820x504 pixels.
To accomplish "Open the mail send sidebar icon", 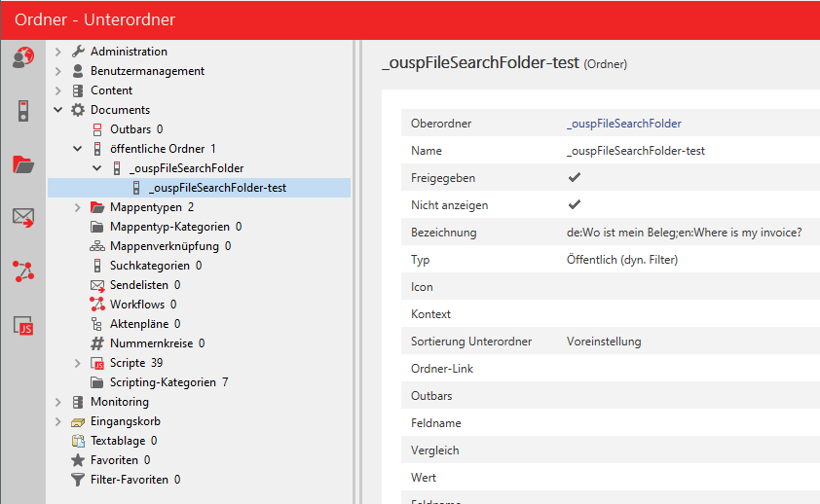I will tap(23, 217).
